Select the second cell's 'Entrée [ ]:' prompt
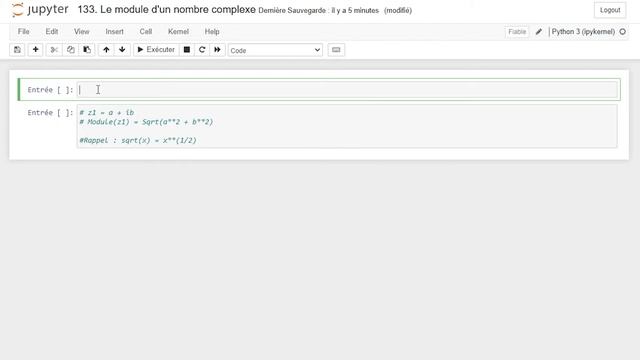Viewport: 640px width, 360px height. (50, 113)
